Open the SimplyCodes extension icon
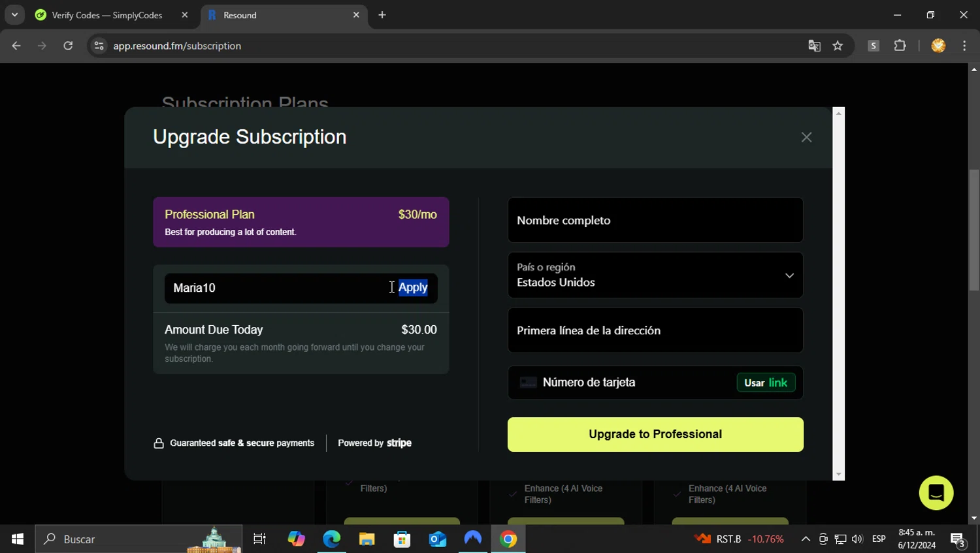The height and width of the screenshot is (553, 980). pyautogui.click(x=874, y=46)
